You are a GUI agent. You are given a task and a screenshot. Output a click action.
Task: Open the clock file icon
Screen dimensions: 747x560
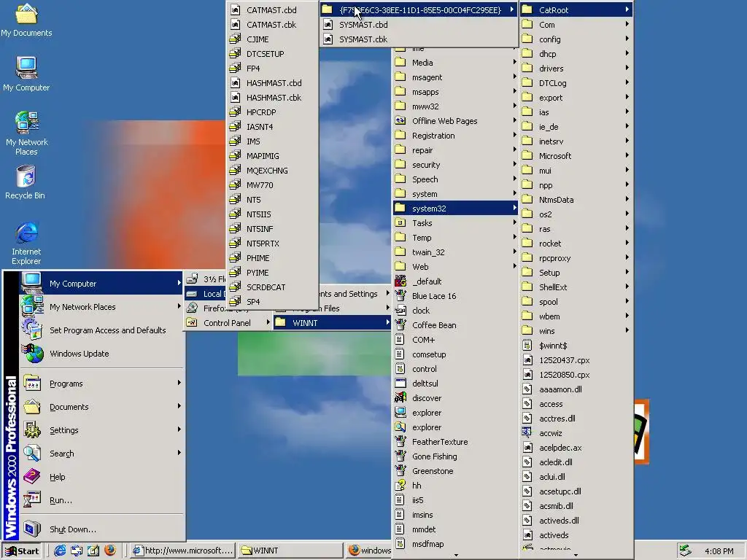pos(400,311)
